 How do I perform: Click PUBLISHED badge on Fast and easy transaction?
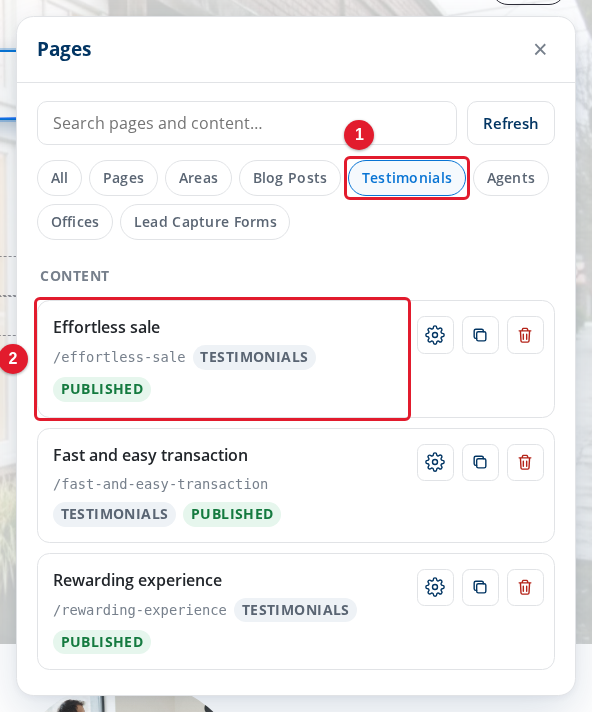point(232,514)
